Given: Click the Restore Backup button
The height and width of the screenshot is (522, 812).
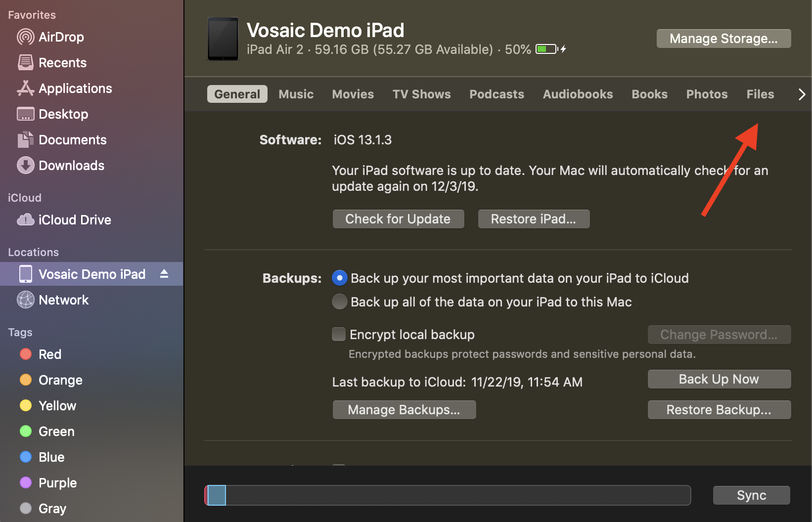Looking at the screenshot, I should click(x=720, y=410).
